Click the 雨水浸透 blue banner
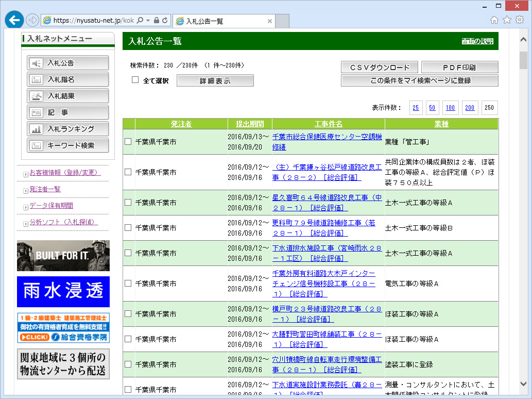This screenshot has width=532, height=399. (63, 292)
